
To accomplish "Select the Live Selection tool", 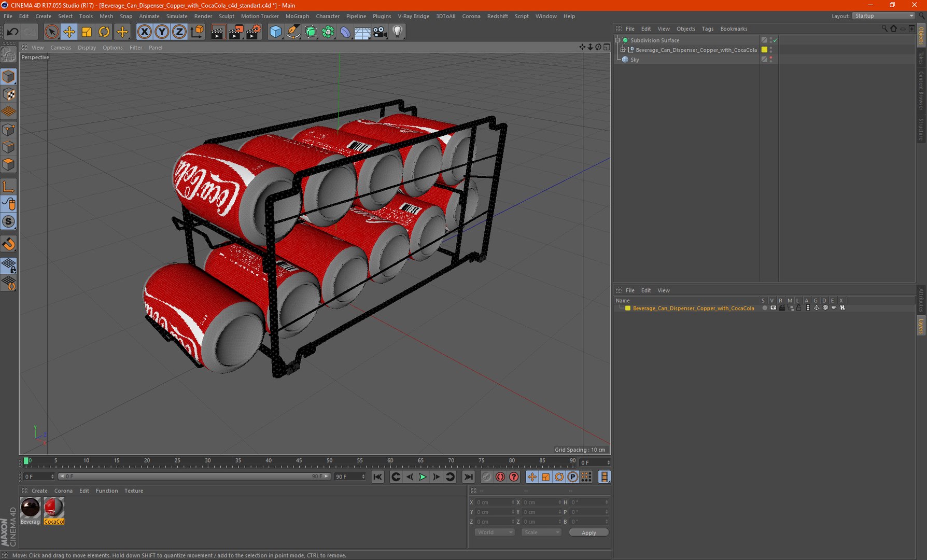I will click(x=51, y=32).
